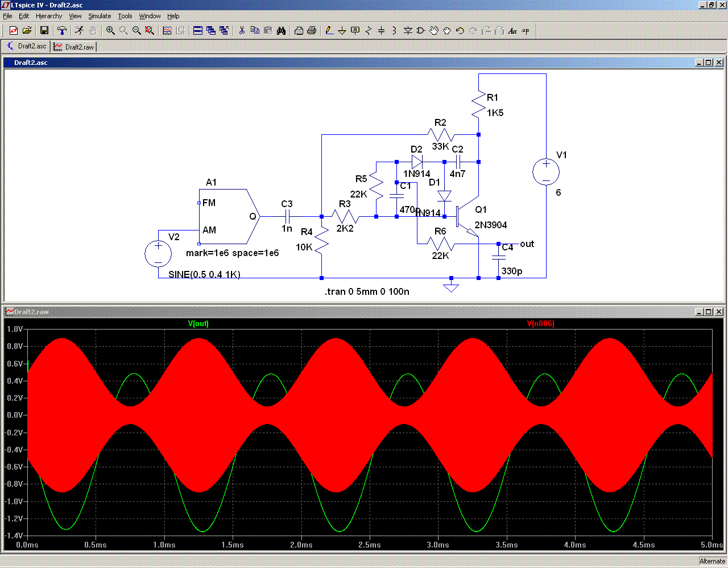Zoom in with the plus magnifier icon

tap(110, 31)
